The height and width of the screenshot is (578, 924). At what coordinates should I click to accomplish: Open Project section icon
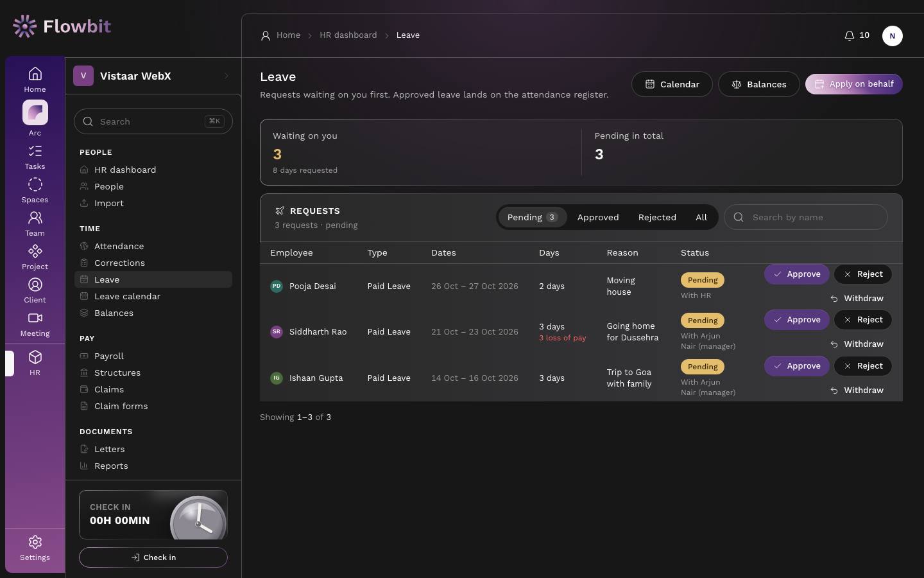pyautogui.click(x=35, y=258)
